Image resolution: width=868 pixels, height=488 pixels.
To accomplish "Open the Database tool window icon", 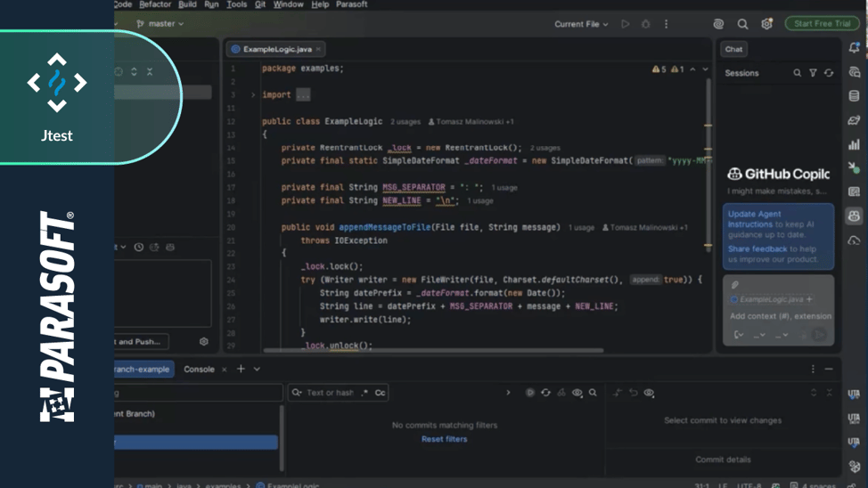I will pyautogui.click(x=854, y=95).
